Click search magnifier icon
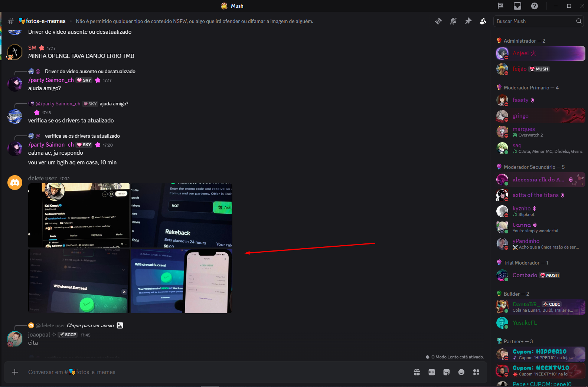588x387 pixels. click(579, 21)
